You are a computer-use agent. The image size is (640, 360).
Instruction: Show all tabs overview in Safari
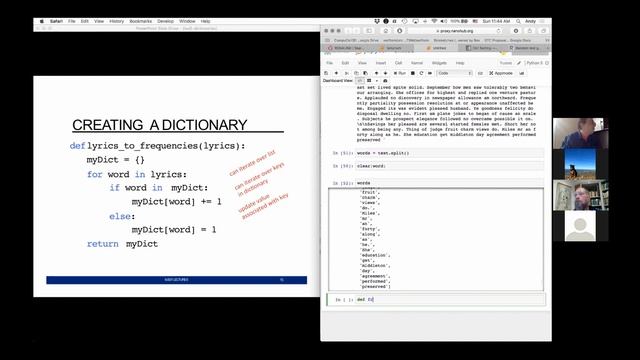point(543,31)
